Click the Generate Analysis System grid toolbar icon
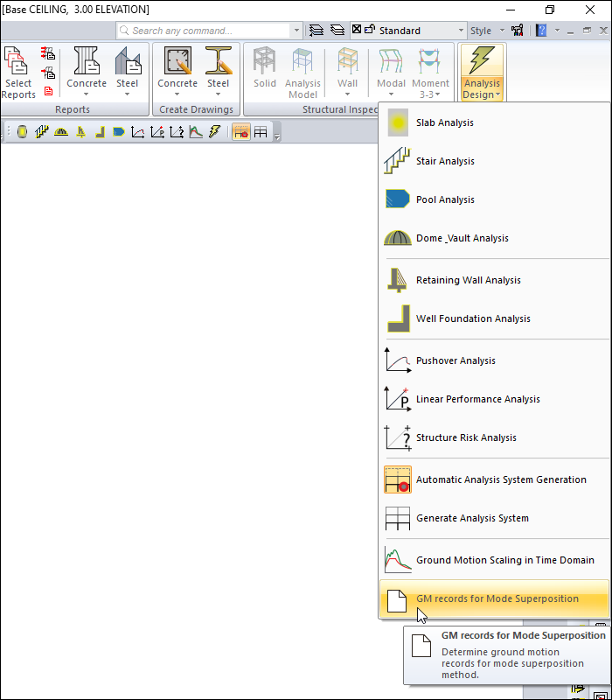 pyautogui.click(x=261, y=132)
